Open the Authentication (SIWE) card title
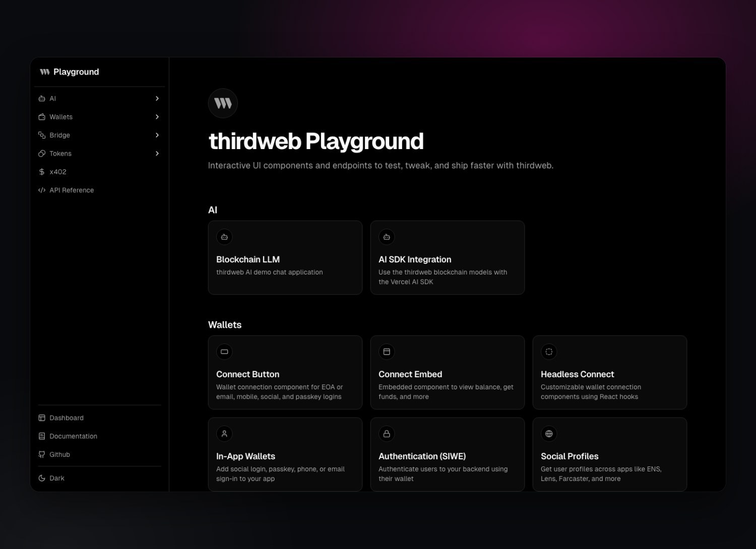Screen dimensions: 756x549 (422, 456)
